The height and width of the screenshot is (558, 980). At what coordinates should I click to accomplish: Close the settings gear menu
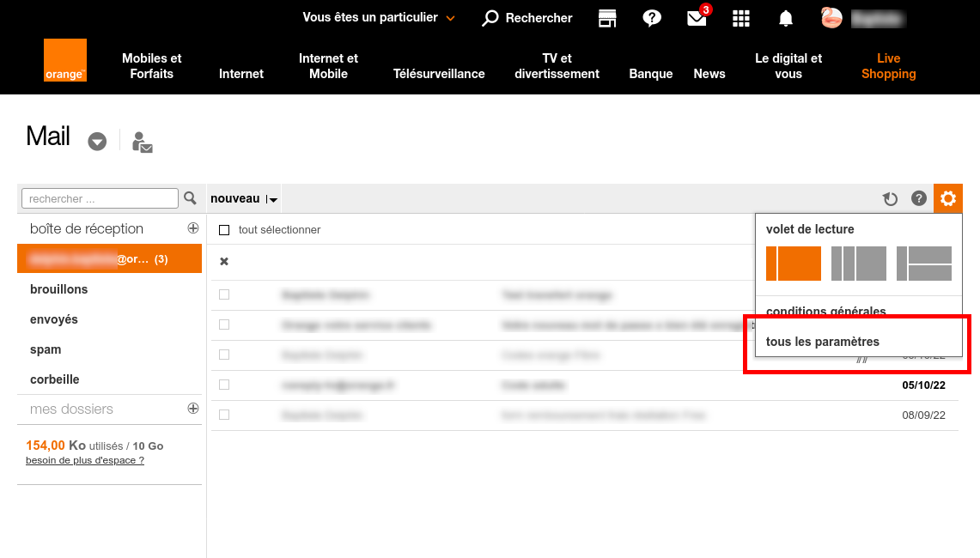tap(948, 198)
